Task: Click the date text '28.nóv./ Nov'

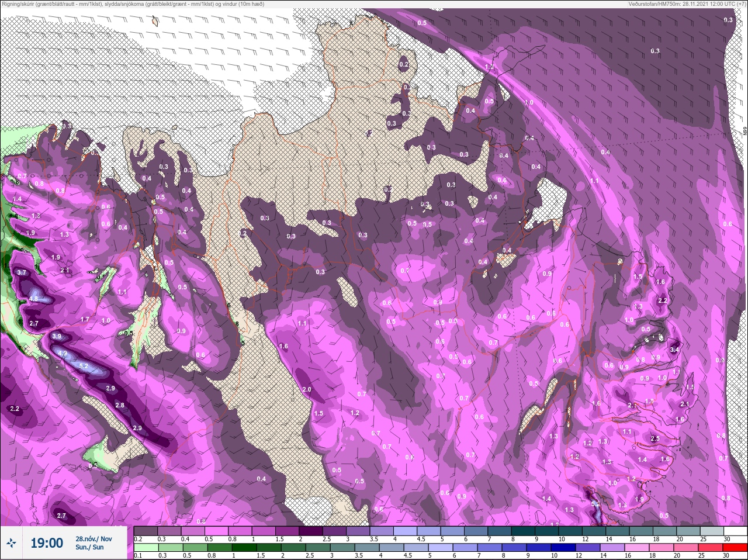Action: [93, 538]
